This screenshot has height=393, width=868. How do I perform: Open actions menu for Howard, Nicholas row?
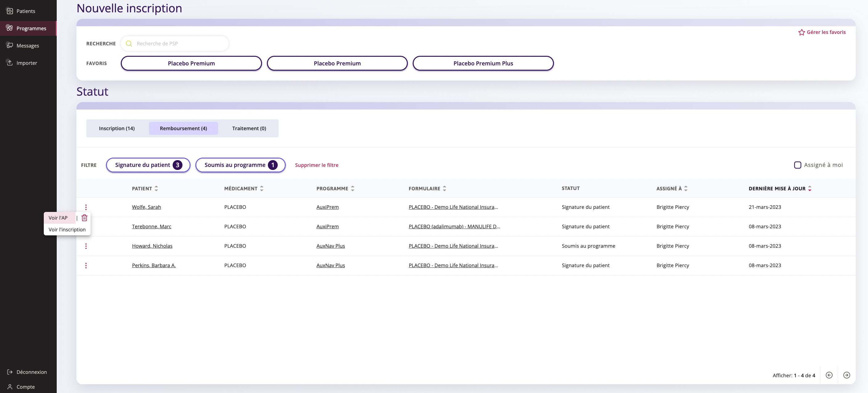pyautogui.click(x=86, y=246)
